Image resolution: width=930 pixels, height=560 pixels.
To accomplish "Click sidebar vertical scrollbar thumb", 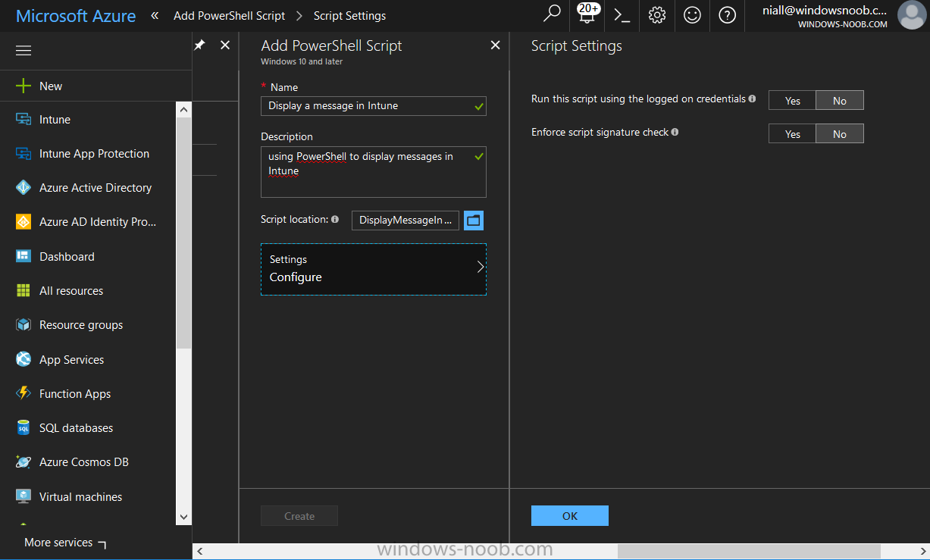I will [x=184, y=233].
